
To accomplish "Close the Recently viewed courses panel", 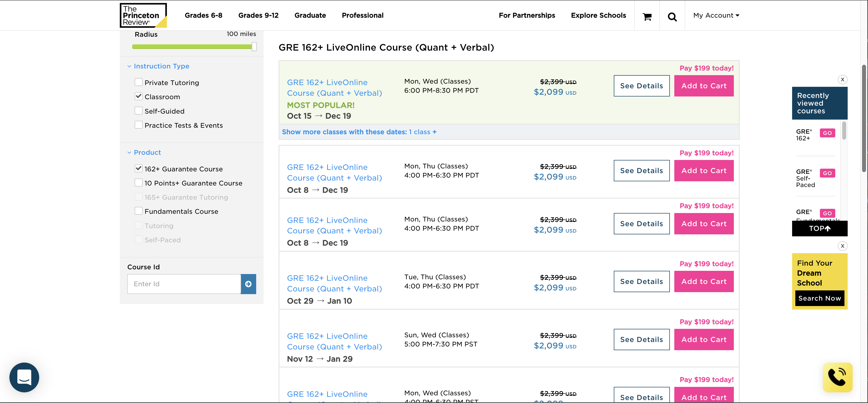I will (842, 80).
